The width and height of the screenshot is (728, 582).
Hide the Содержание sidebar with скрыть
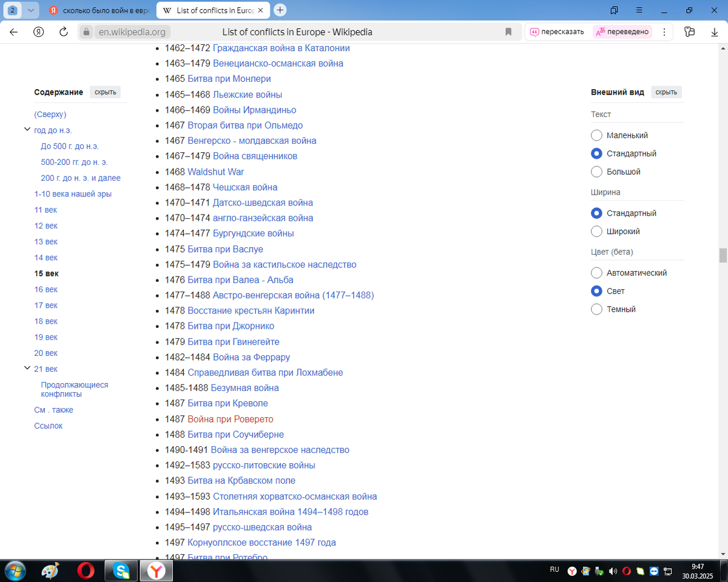click(x=105, y=92)
